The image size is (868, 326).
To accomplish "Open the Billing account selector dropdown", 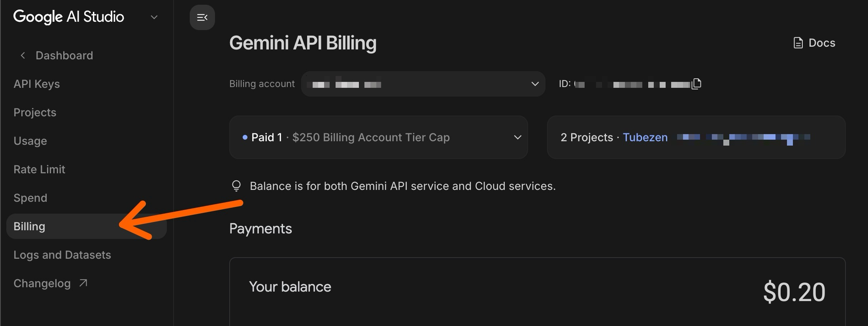I will pyautogui.click(x=423, y=84).
